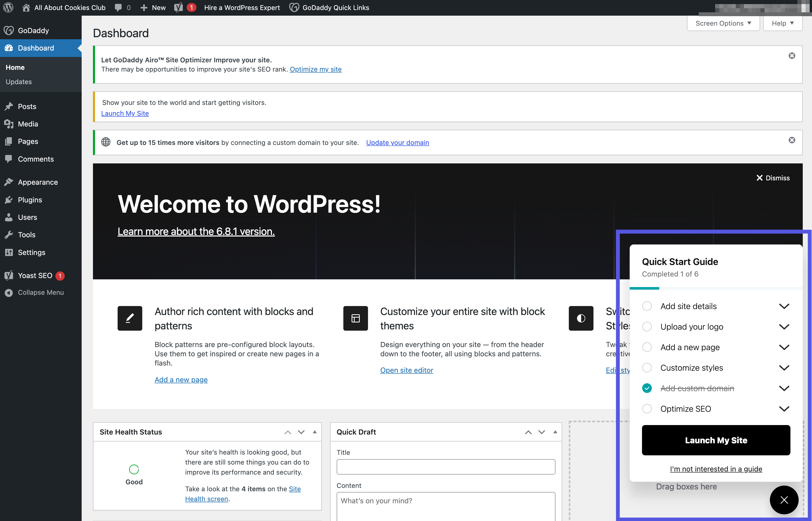Open Appearance in the sidebar menu
Image resolution: width=812 pixels, height=521 pixels.
tap(37, 182)
